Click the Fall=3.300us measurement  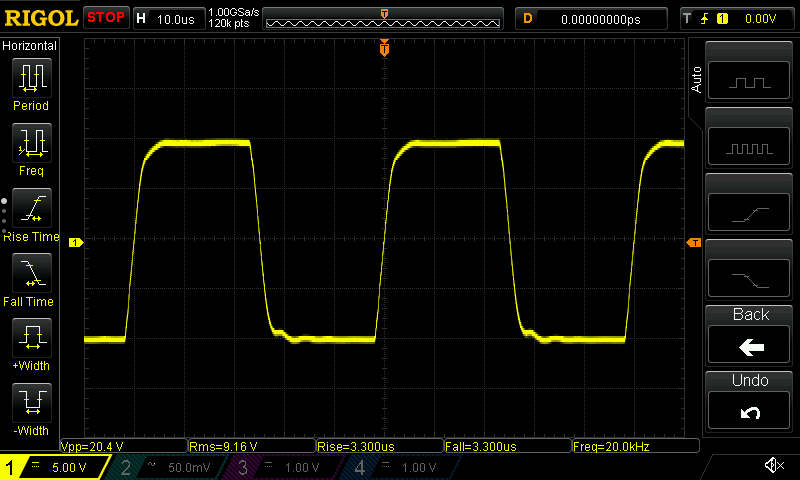508,446
